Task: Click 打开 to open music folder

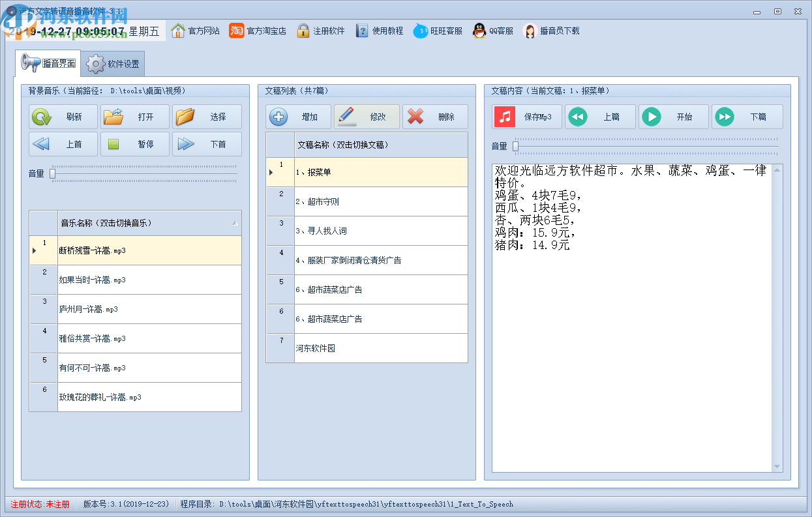Action: pos(135,117)
